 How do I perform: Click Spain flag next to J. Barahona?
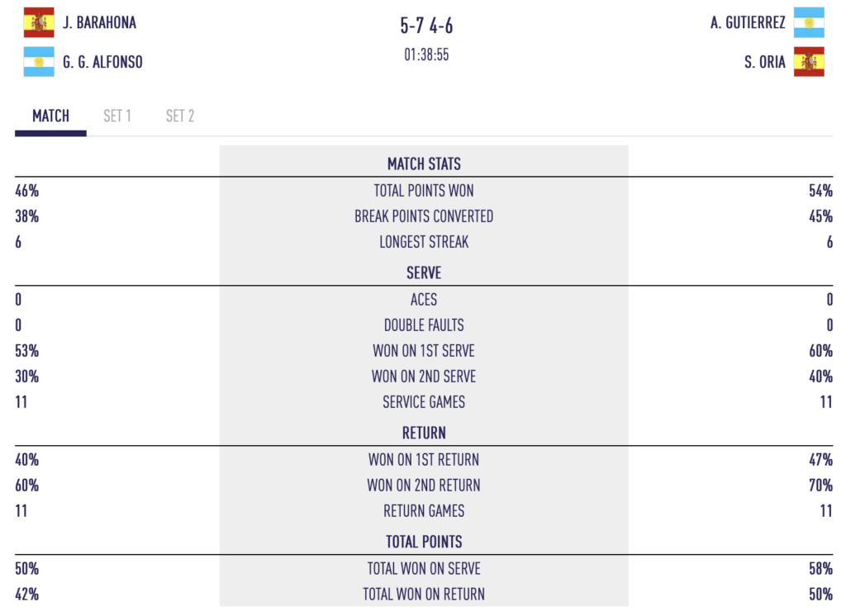coord(39,22)
